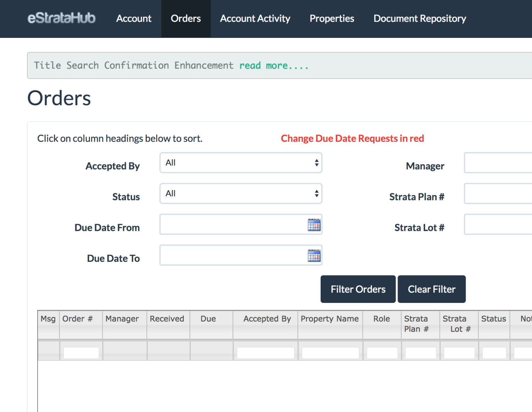Image resolution: width=532 pixels, height=412 pixels.
Task: Navigate to Properties
Action: click(332, 18)
